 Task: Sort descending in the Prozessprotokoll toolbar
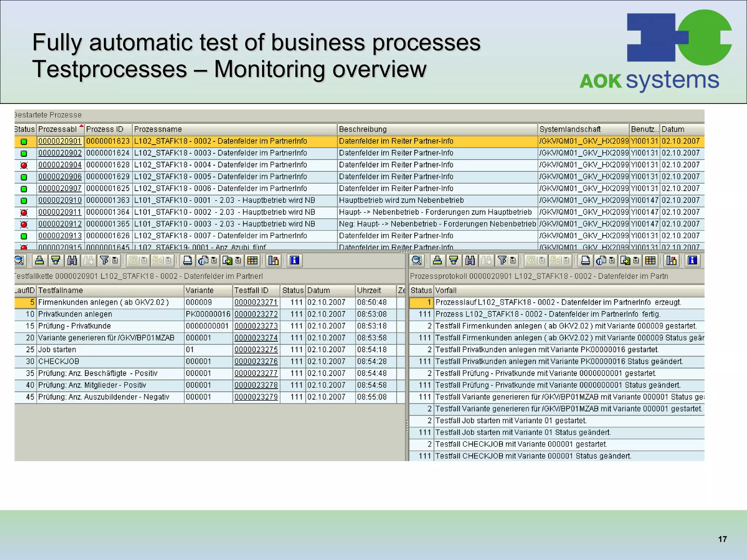pos(454,260)
